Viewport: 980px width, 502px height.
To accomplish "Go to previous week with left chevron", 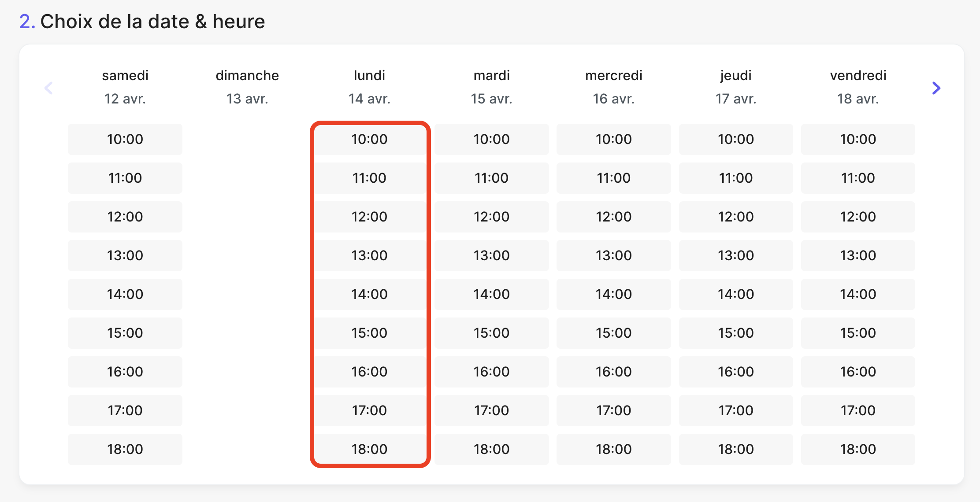I will 48,88.
